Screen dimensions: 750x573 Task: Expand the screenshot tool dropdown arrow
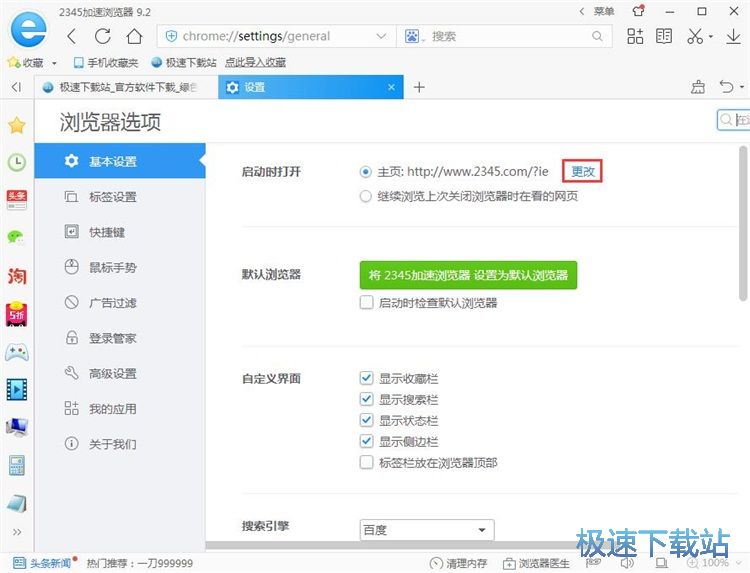pos(711,36)
